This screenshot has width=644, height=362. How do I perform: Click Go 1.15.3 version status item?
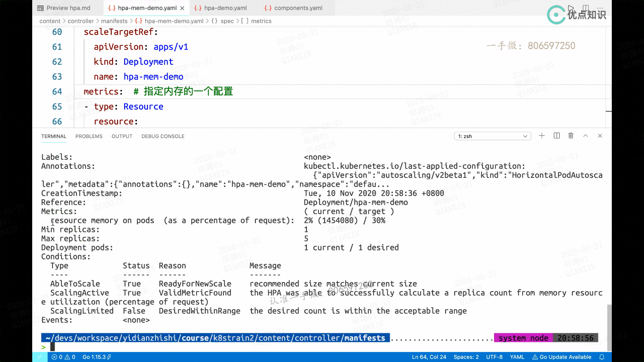pyautogui.click(x=97, y=357)
